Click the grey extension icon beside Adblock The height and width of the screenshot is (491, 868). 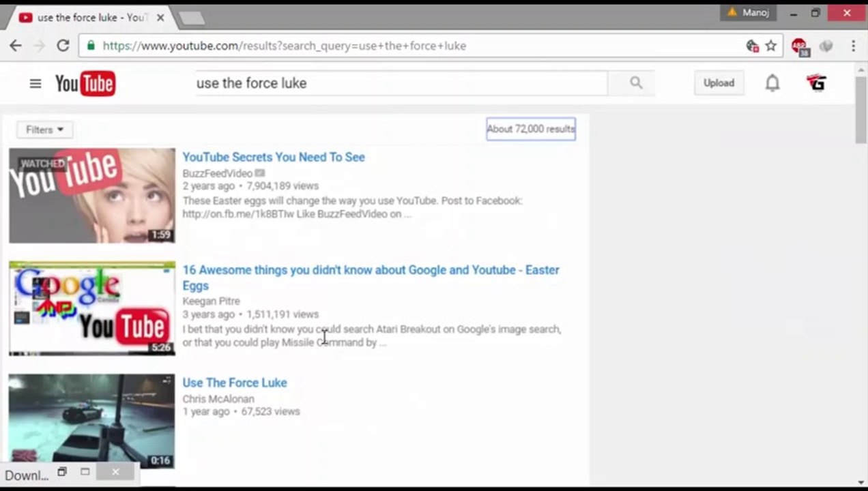[826, 46]
